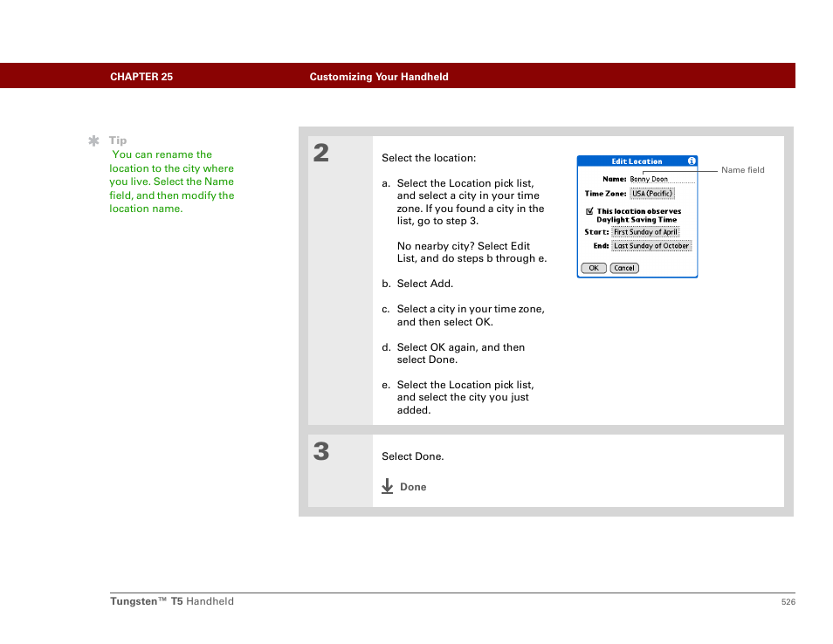This screenshot has height=644, width=833.
Task: Click the Tip heading text
Action: pos(118,140)
